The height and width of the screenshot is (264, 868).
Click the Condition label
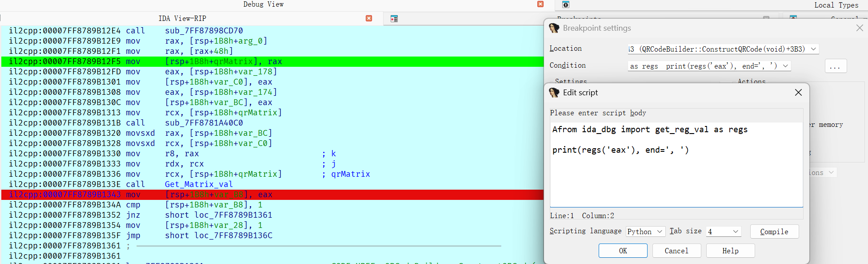click(568, 65)
